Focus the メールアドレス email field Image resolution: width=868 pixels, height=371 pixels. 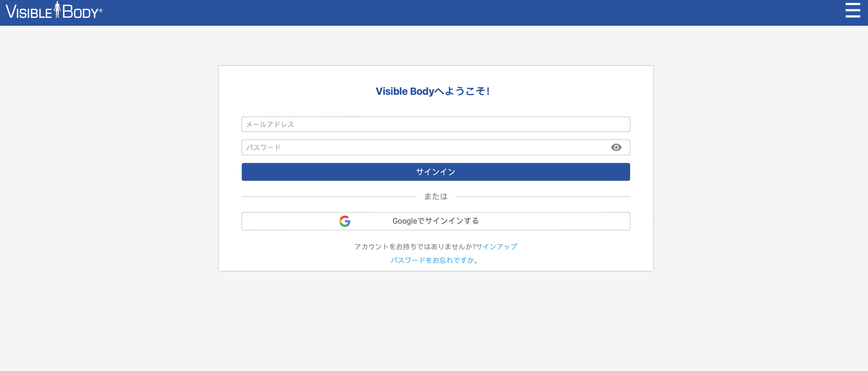point(436,124)
